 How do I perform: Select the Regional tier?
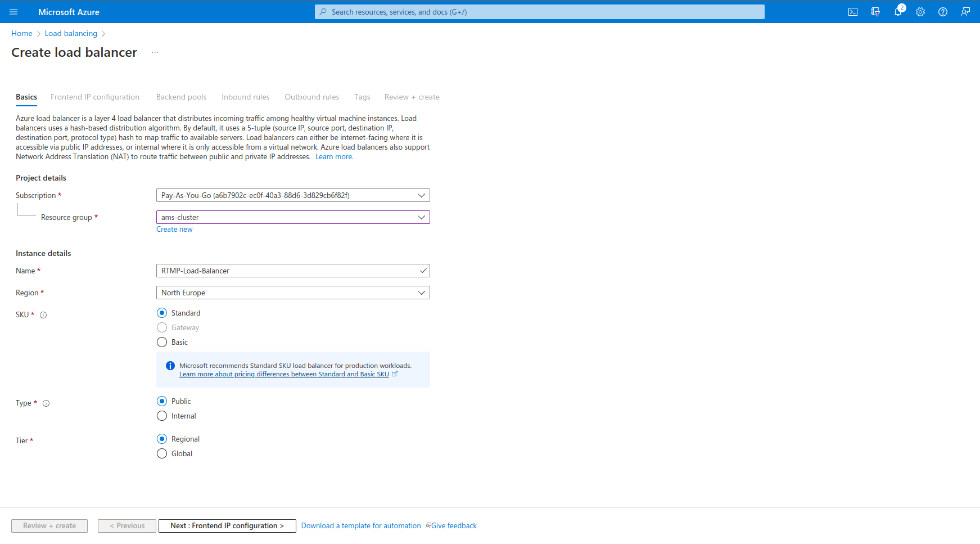click(x=162, y=439)
